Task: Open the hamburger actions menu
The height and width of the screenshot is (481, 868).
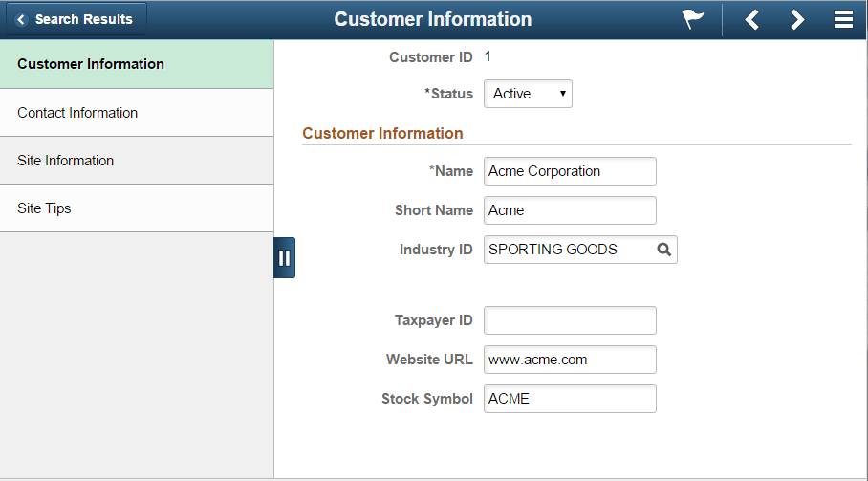Action: point(843,19)
